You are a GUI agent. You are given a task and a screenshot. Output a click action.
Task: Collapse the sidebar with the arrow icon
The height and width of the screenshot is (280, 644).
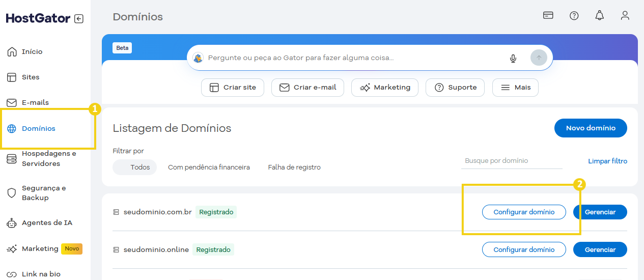(x=78, y=19)
